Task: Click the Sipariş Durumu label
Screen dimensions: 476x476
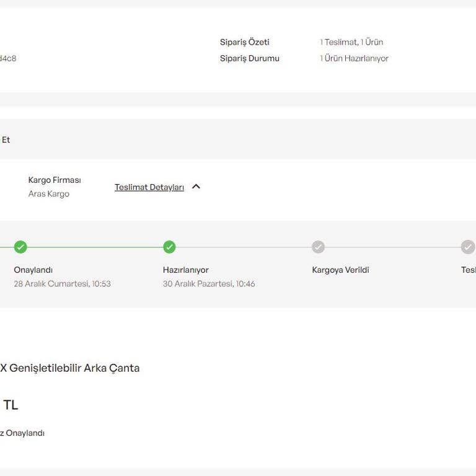Action: point(250,58)
